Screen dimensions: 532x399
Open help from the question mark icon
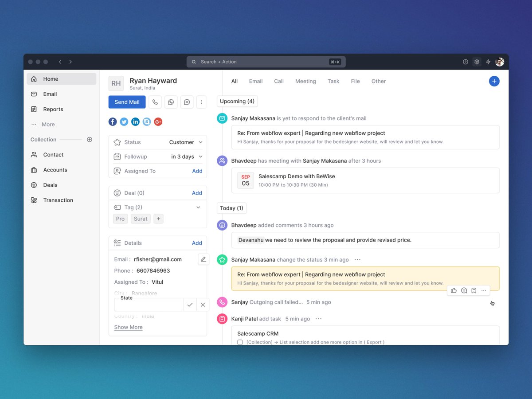(x=465, y=62)
